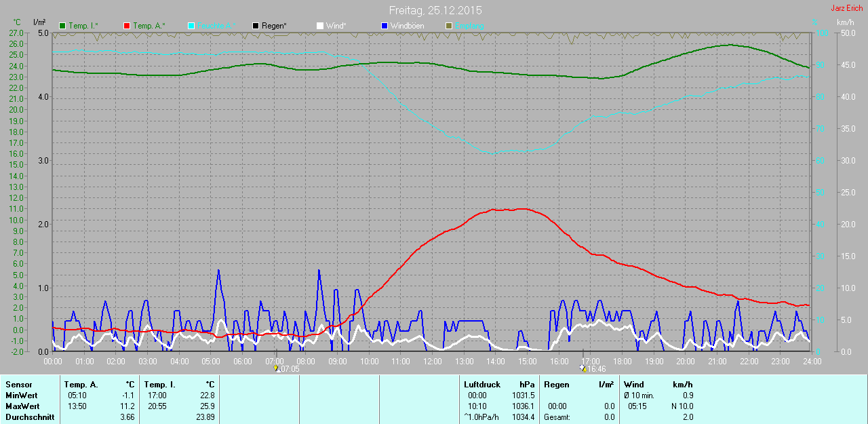Click the 12:00 time axis marker
868x424 pixels.
click(x=432, y=362)
